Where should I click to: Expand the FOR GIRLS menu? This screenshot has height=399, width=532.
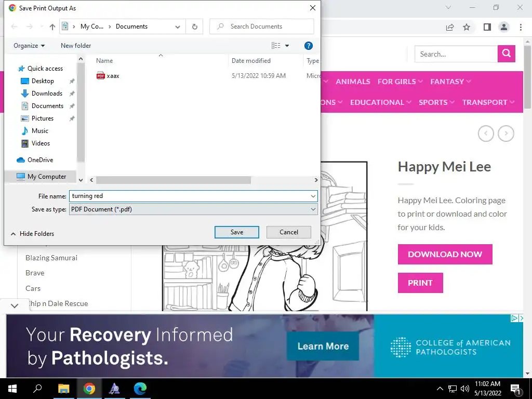pyautogui.click(x=400, y=82)
